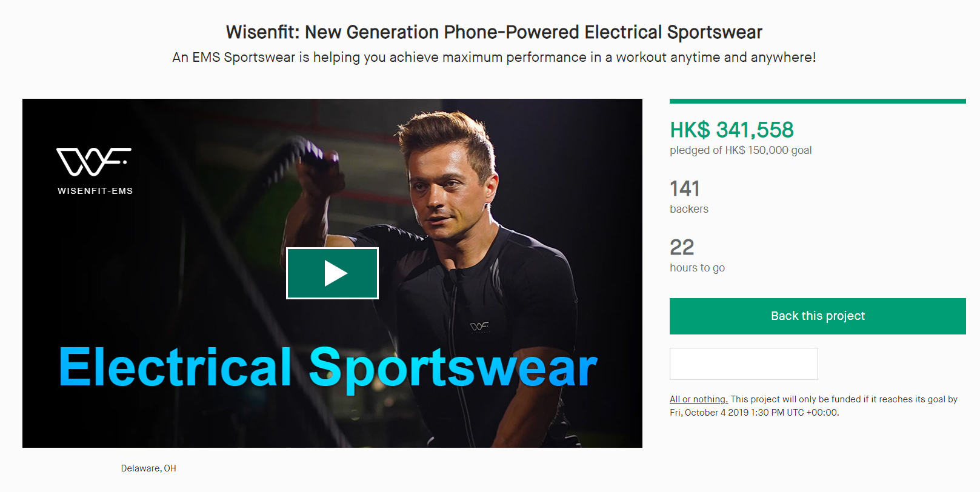Click the funding deadline date text
This screenshot has height=492, width=980.
point(754,413)
